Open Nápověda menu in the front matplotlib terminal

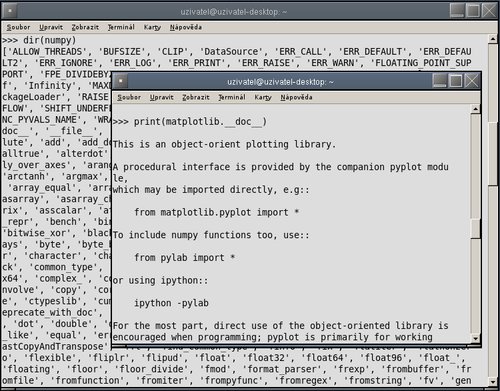click(x=296, y=97)
